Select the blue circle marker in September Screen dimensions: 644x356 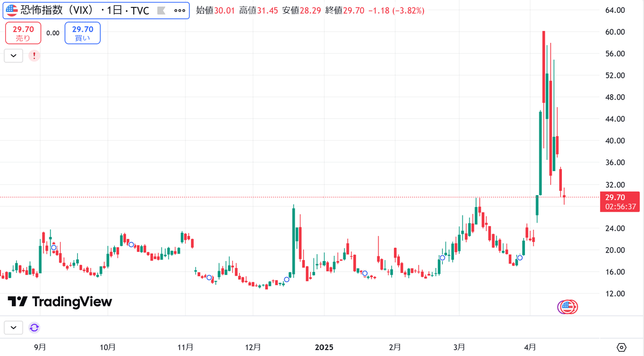[x=54, y=247]
